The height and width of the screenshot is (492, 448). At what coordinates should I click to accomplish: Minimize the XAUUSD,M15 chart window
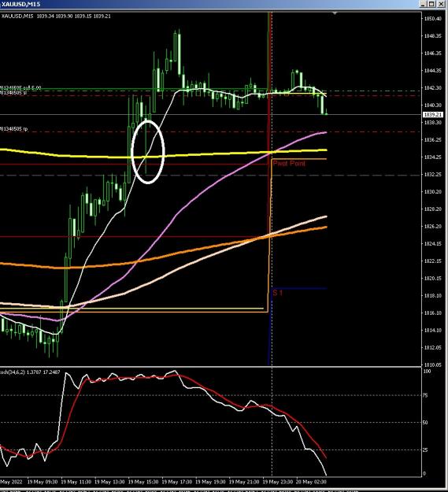(x=424, y=4)
